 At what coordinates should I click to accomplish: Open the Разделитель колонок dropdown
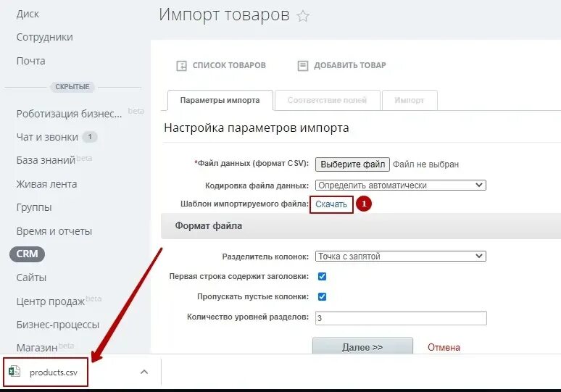400,256
